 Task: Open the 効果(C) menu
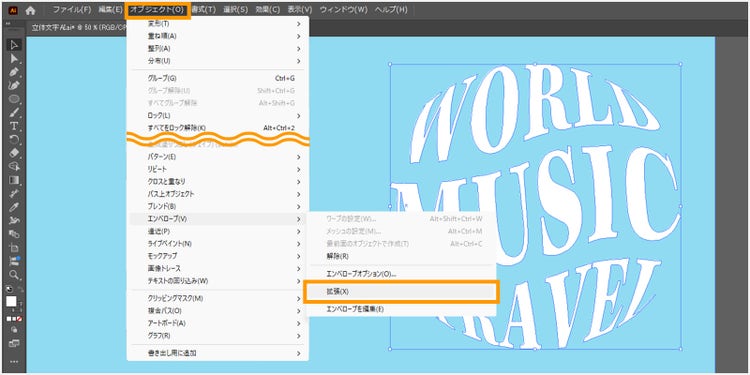[268, 10]
